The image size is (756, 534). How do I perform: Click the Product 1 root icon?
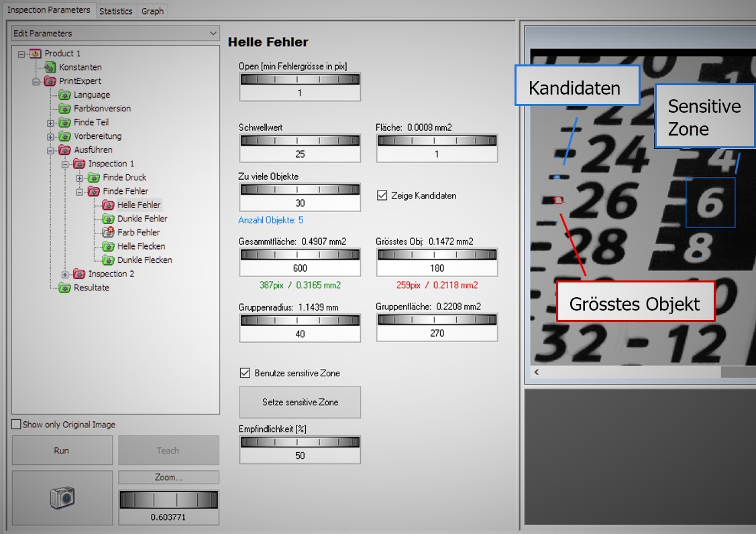36,54
